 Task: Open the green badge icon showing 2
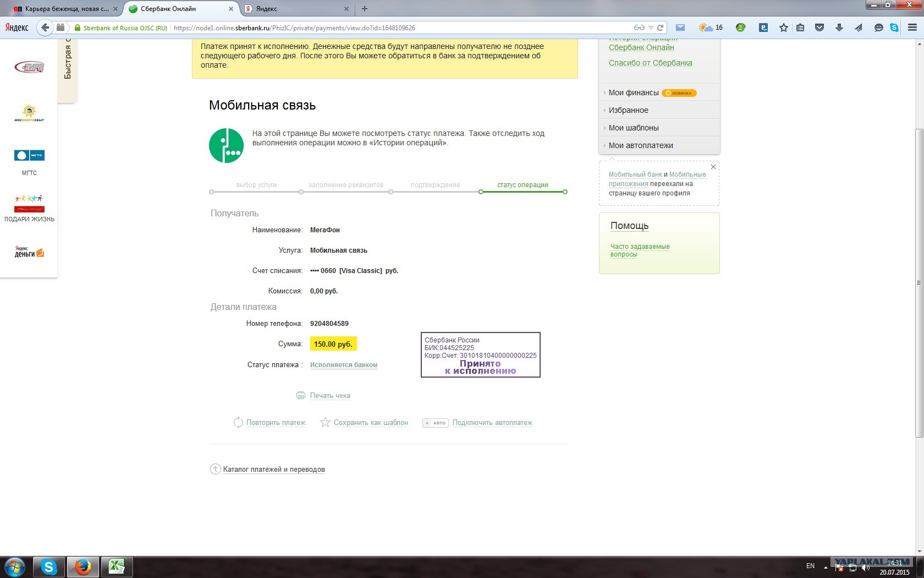pyautogui.click(x=740, y=28)
